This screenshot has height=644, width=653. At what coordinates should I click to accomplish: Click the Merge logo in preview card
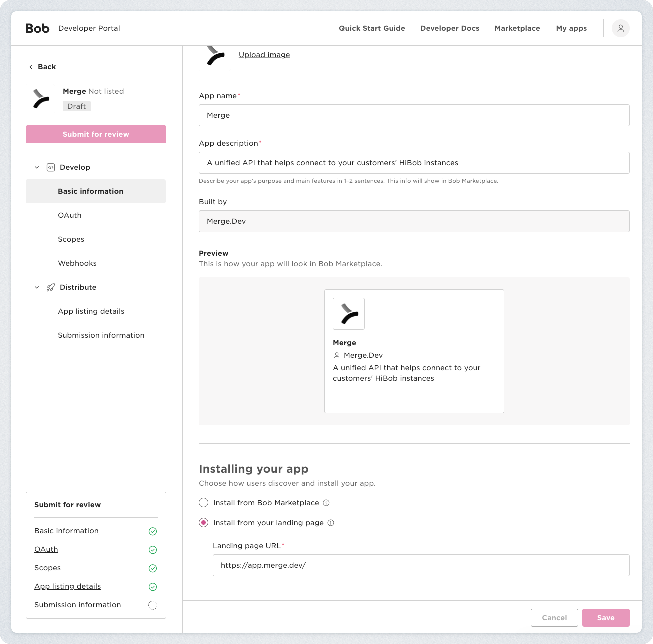click(349, 314)
